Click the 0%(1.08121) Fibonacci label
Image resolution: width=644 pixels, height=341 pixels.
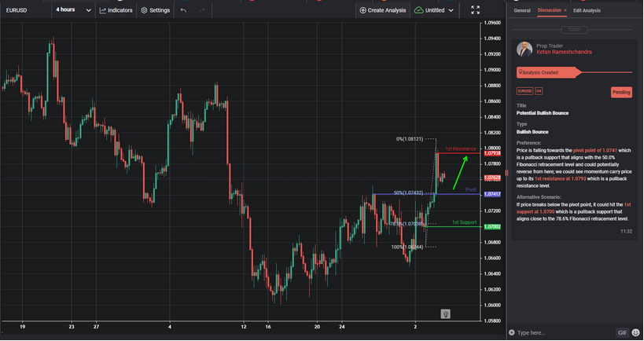[410, 139]
